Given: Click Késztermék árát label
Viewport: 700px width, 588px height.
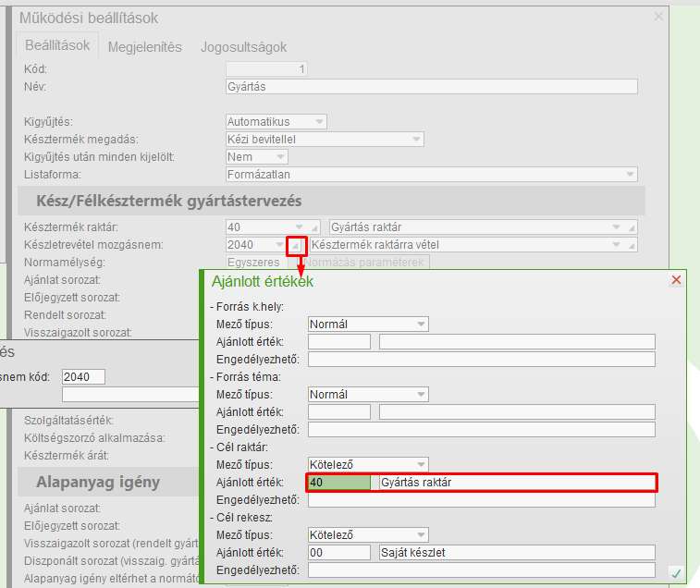Looking at the screenshot, I should pyautogui.click(x=67, y=456).
